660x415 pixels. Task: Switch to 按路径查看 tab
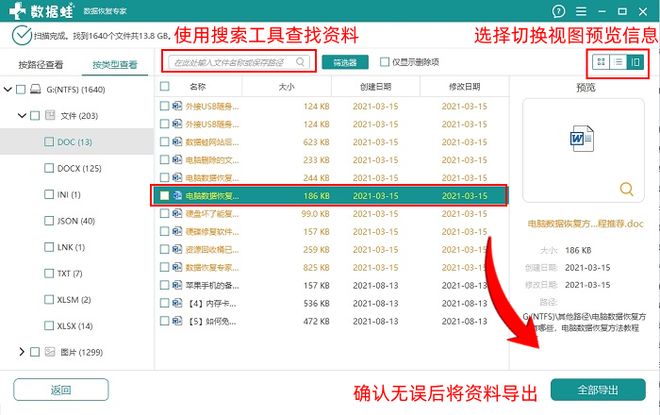41,64
